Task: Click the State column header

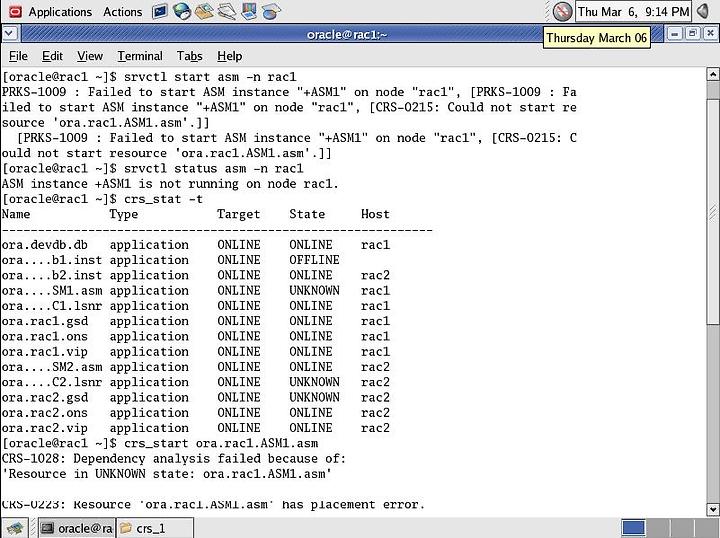Action: pos(307,214)
